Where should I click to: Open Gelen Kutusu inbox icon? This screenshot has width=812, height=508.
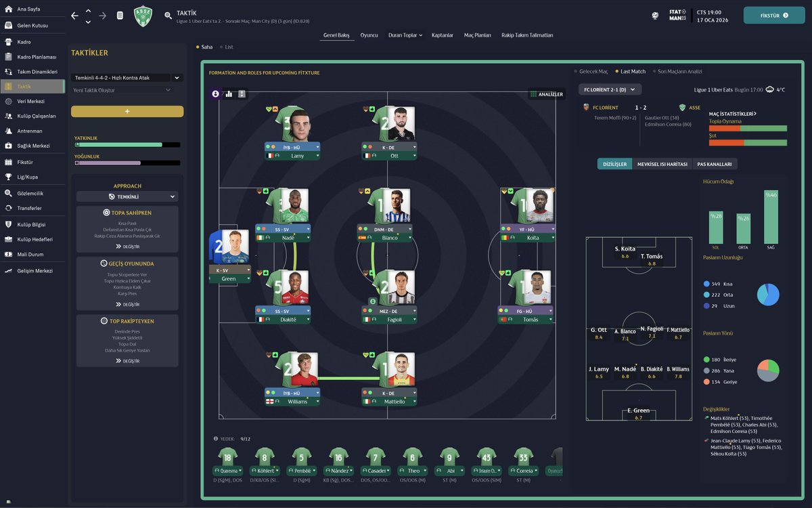(9, 25)
